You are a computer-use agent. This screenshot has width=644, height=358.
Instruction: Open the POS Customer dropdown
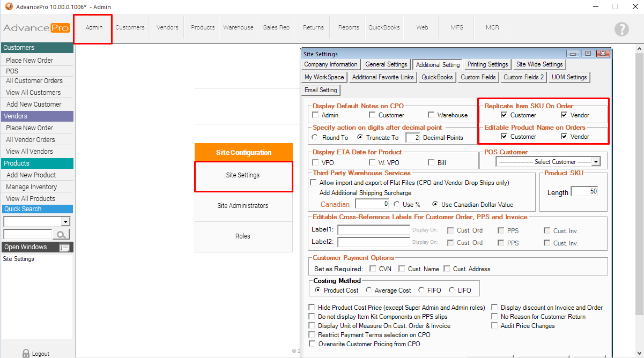[596, 162]
